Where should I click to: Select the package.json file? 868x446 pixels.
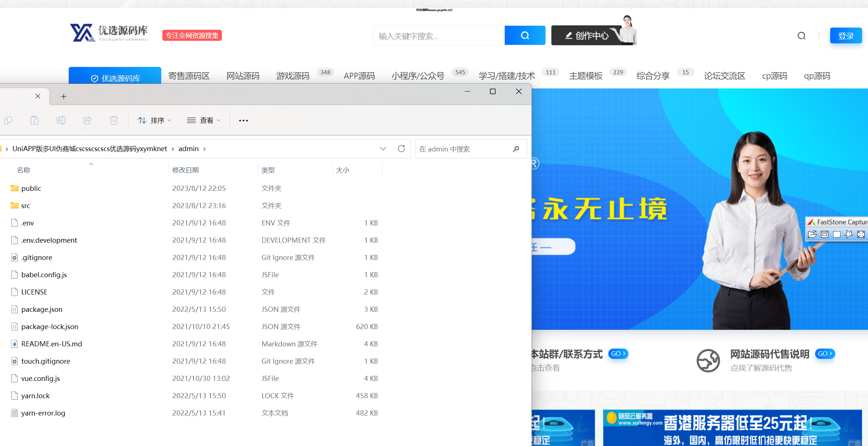coord(42,309)
